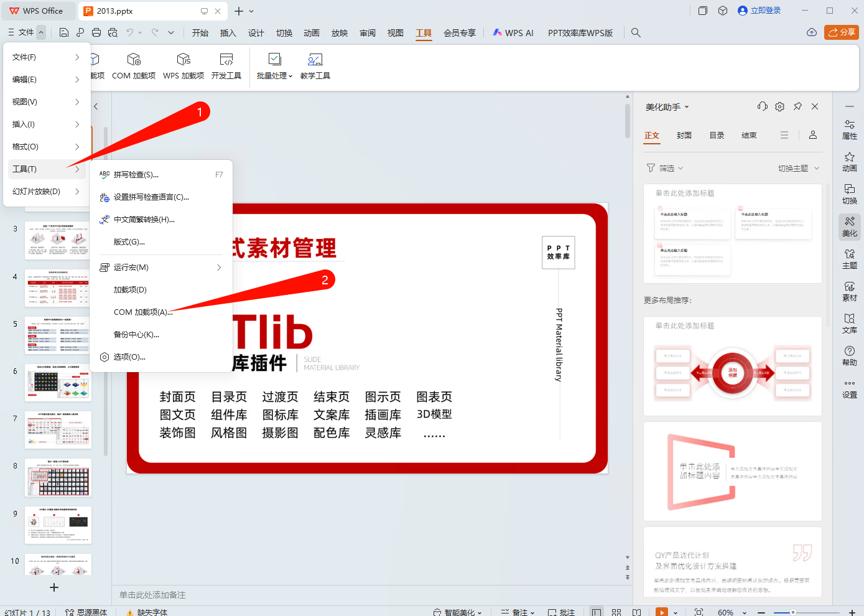Click the save icon in quick toolbar

pos(64,32)
